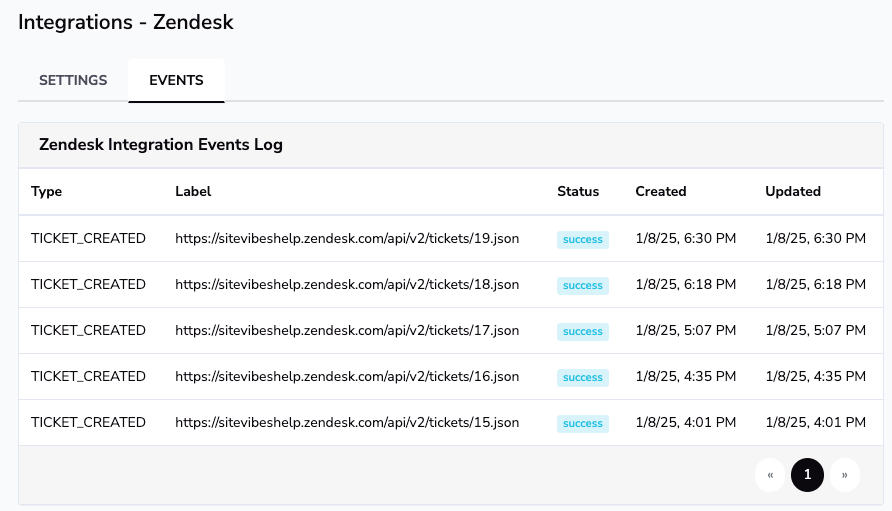Click Created time 1/8/25, 6:18 PM
Viewport: 892px width, 511px height.
point(685,285)
